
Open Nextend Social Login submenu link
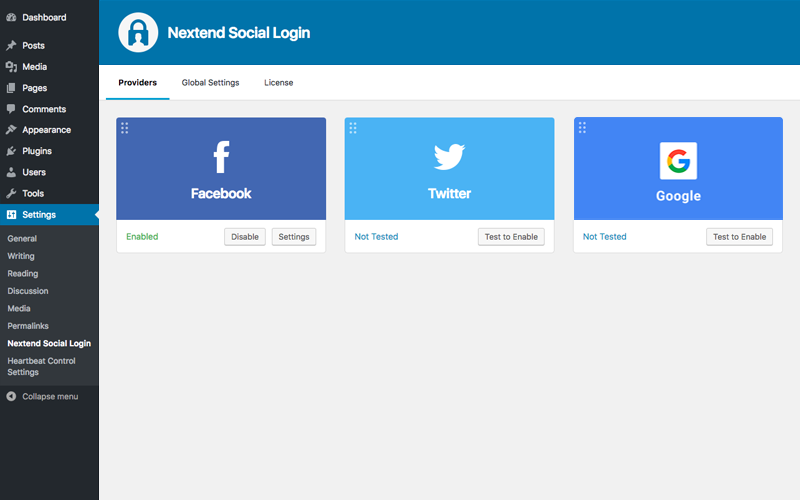tap(49, 343)
